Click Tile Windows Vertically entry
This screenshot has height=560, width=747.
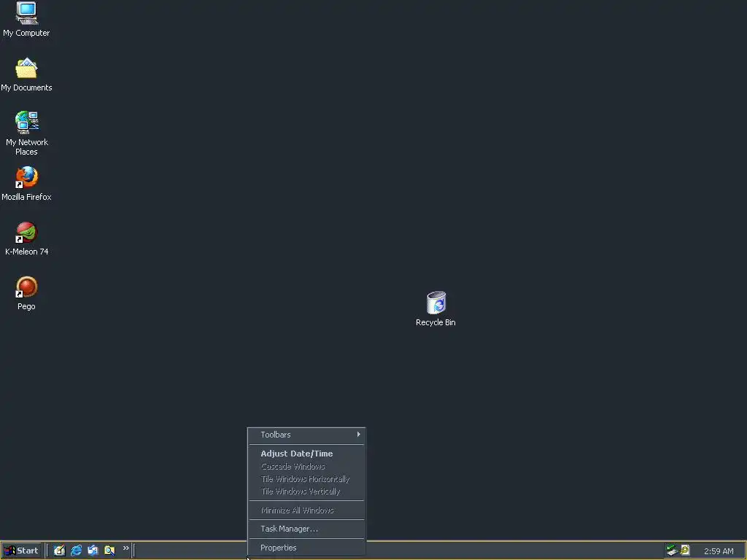[x=307, y=491]
